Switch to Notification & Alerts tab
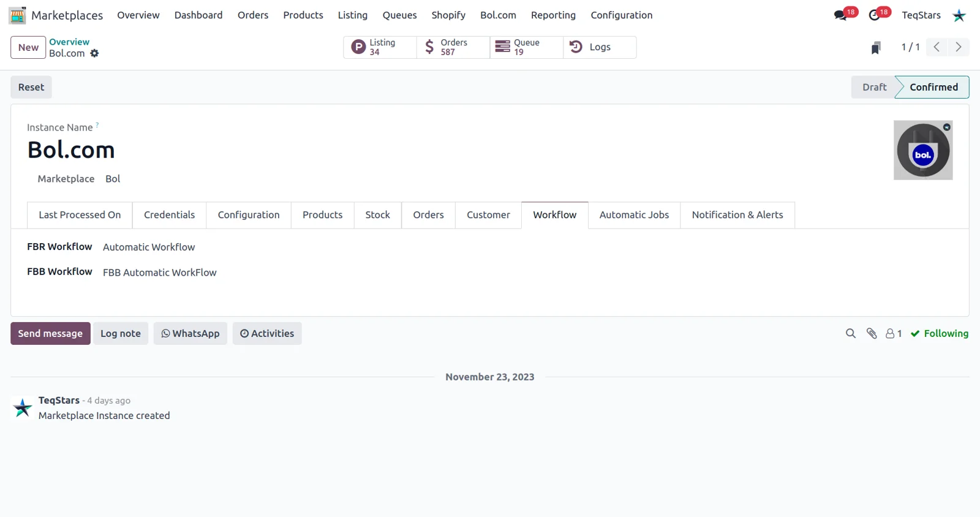 pos(737,215)
